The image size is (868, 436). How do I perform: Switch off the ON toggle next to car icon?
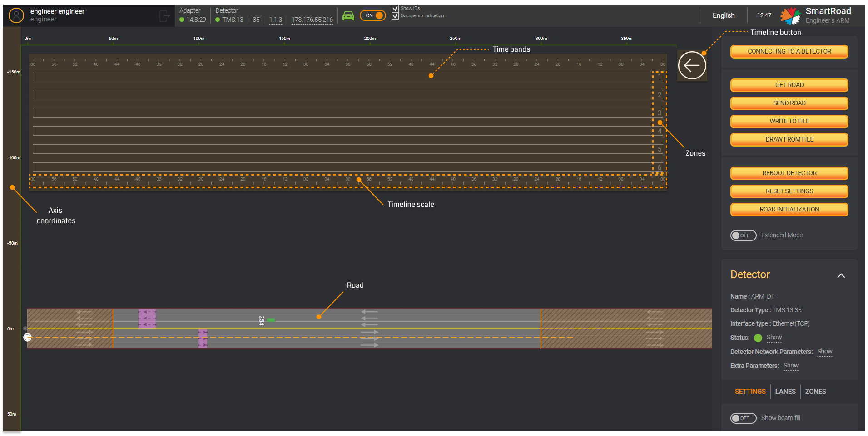pos(373,15)
